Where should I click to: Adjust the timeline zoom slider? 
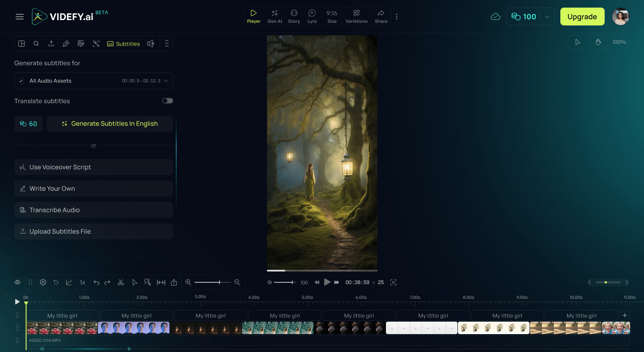click(x=213, y=282)
